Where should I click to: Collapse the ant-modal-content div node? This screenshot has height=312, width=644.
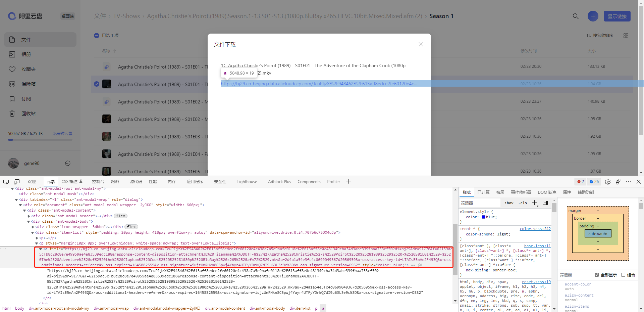24,211
